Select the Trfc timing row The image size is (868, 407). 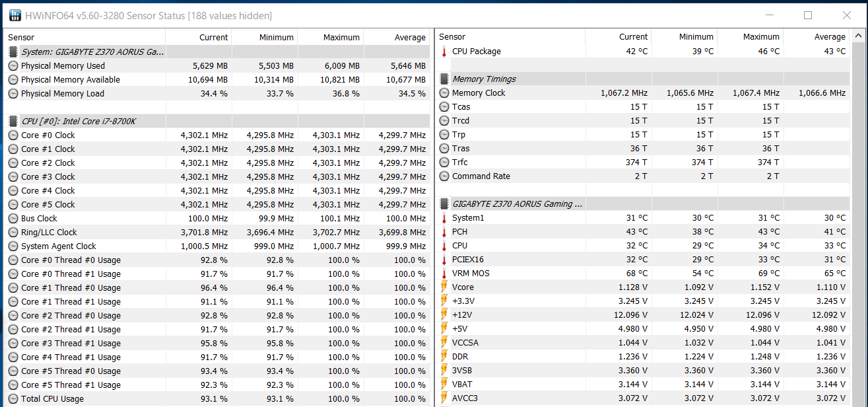(x=643, y=163)
